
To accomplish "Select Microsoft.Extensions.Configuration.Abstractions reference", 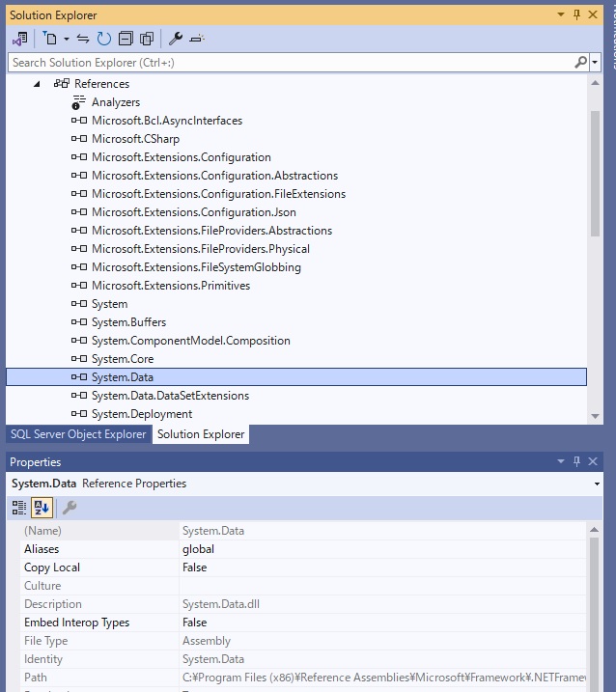I will click(x=214, y=176).
